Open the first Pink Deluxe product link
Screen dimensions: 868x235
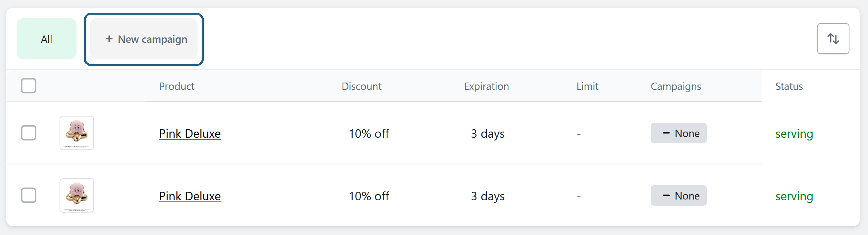coord(190,134)
